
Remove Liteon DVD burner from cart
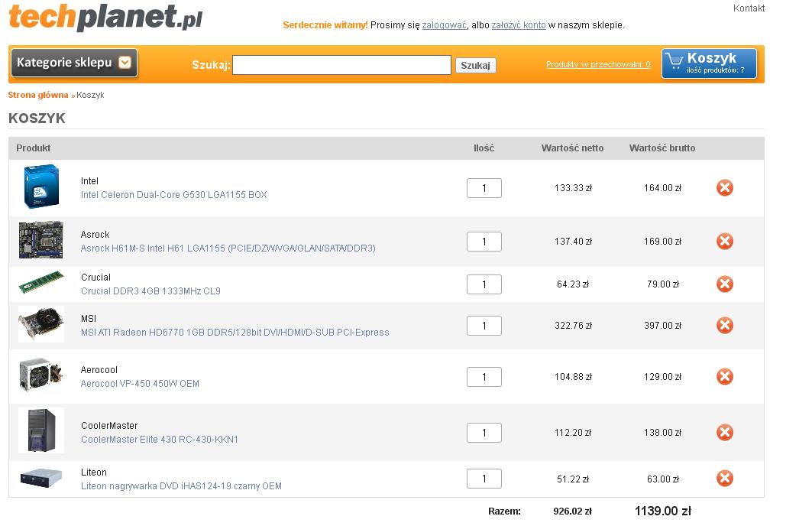[x=724, y=479]
